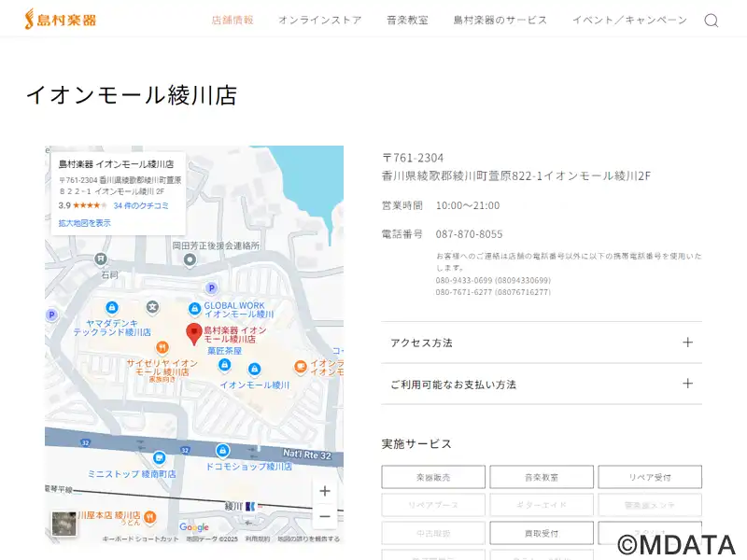Click the 楽器販売 service button

pos(433,477)
